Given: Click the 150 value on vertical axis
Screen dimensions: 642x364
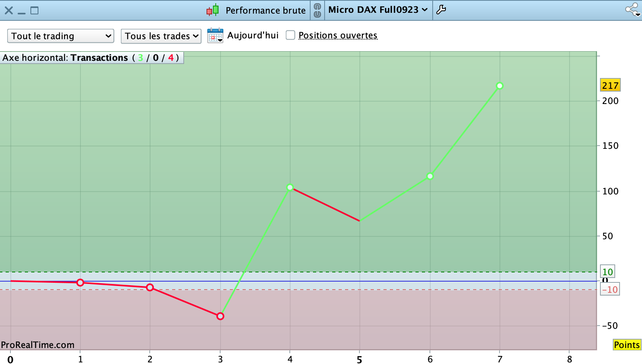Looking at the screenshot, I should [610, 146].
